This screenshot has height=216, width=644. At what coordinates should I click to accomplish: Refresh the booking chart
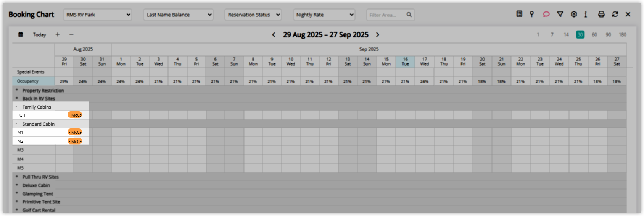tap(615, 14)
